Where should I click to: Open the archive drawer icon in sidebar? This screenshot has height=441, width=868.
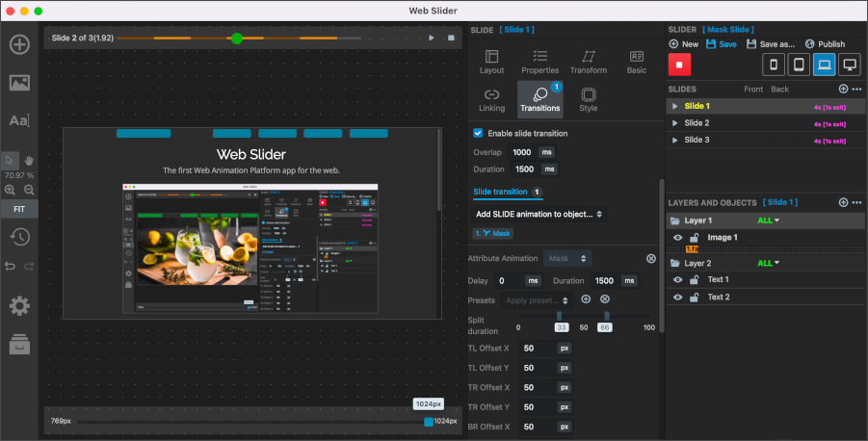click(19, 344)
